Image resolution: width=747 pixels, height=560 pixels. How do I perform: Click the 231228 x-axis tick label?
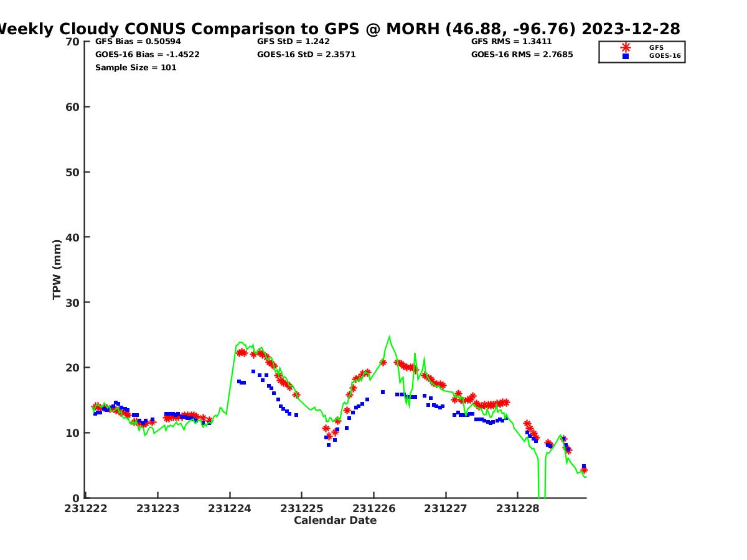click(x=517, y=508)
